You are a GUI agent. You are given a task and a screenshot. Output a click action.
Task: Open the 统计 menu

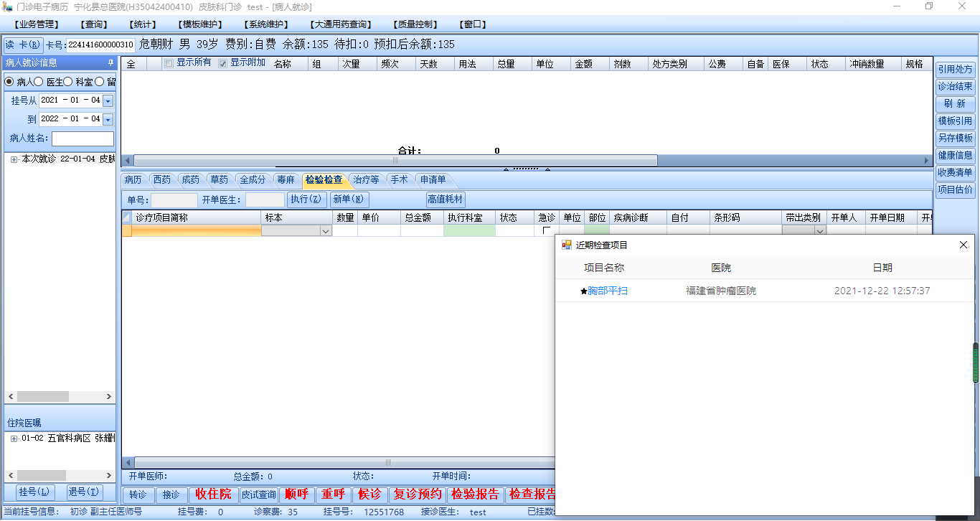pyautogui.click(x=143, y=24)
